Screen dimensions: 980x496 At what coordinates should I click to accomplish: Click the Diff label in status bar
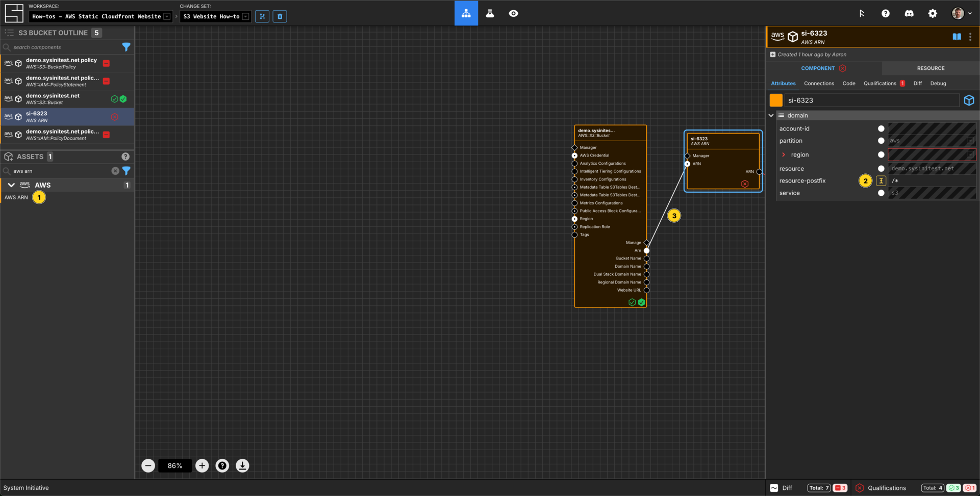[x=787, y=488]
